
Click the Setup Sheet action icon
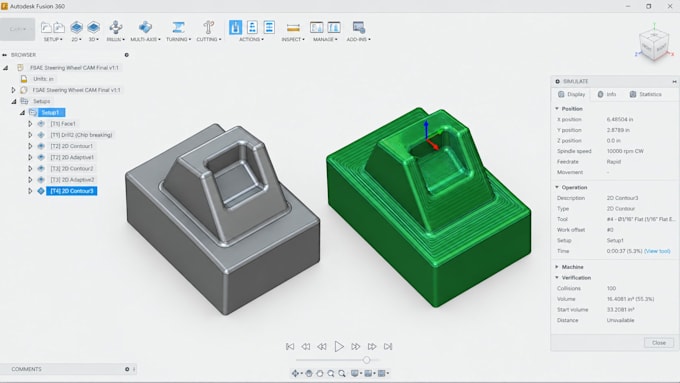point(269,27)
